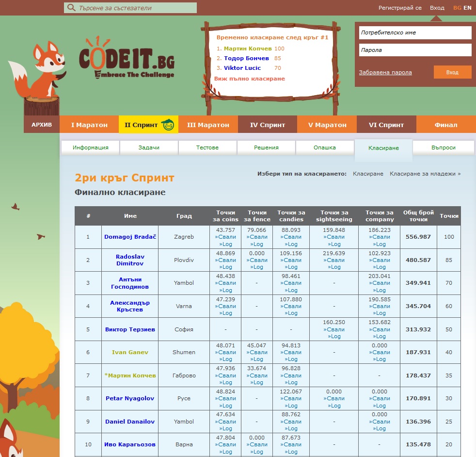Switch language to BG

click(x=457, y=8)
